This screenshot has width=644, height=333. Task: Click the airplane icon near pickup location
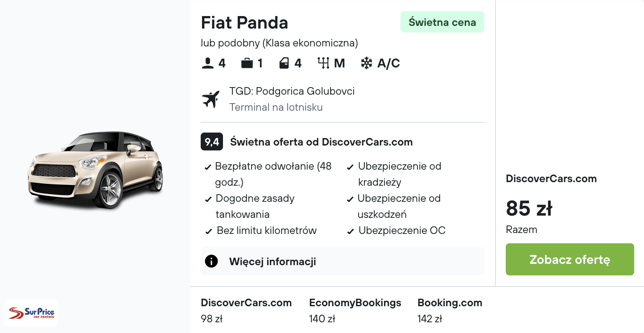211,98
